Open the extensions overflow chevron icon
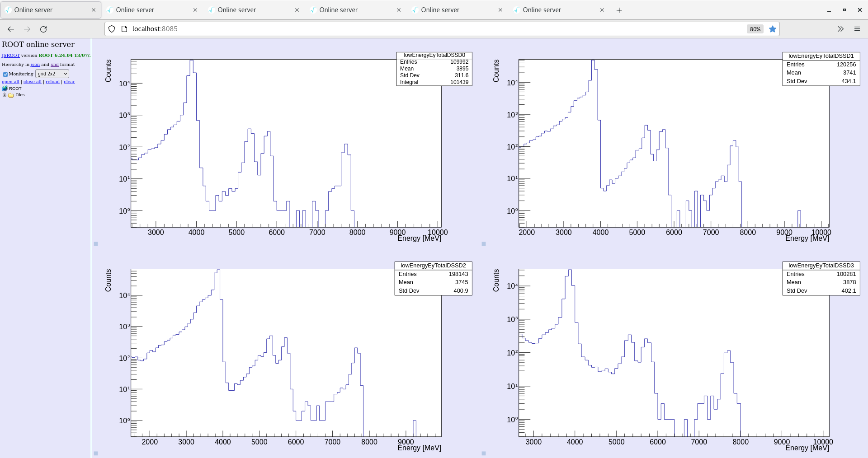 (840, 29)
